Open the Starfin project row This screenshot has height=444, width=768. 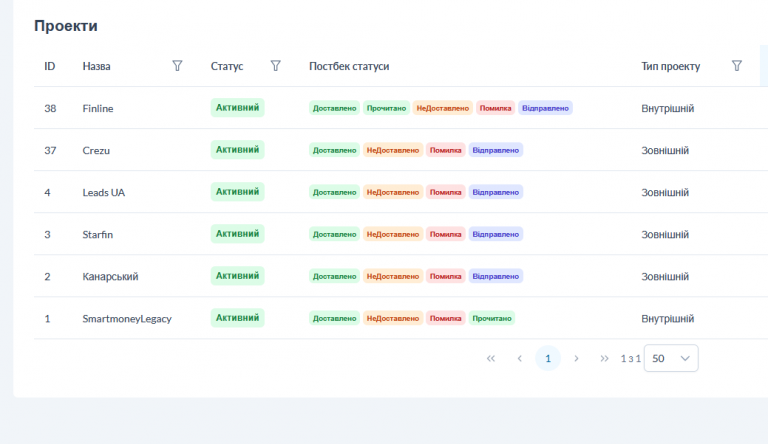click(x=401, y=234)
